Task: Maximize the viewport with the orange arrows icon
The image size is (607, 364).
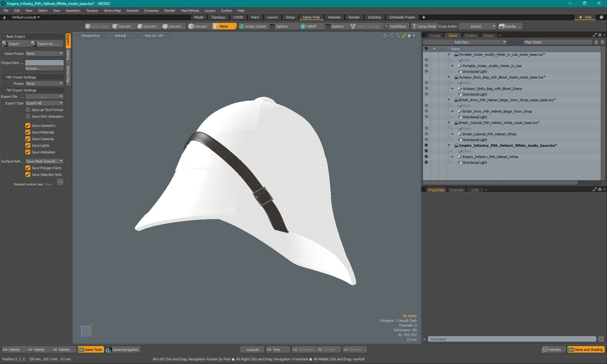Action: (x=404, y=36)
